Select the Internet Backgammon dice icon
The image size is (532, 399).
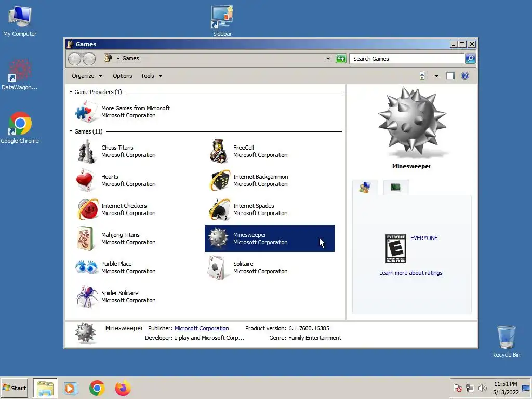click(220, 180)
